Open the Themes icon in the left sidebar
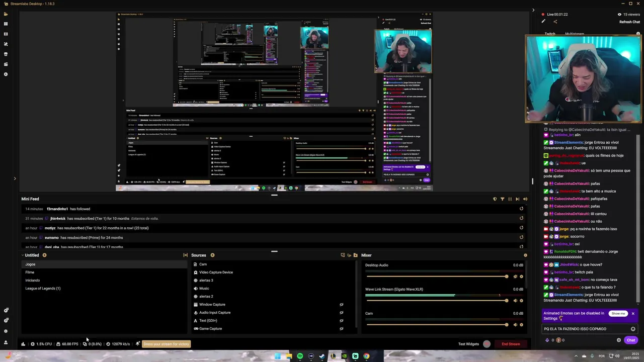644x362 pixels. 6,44
